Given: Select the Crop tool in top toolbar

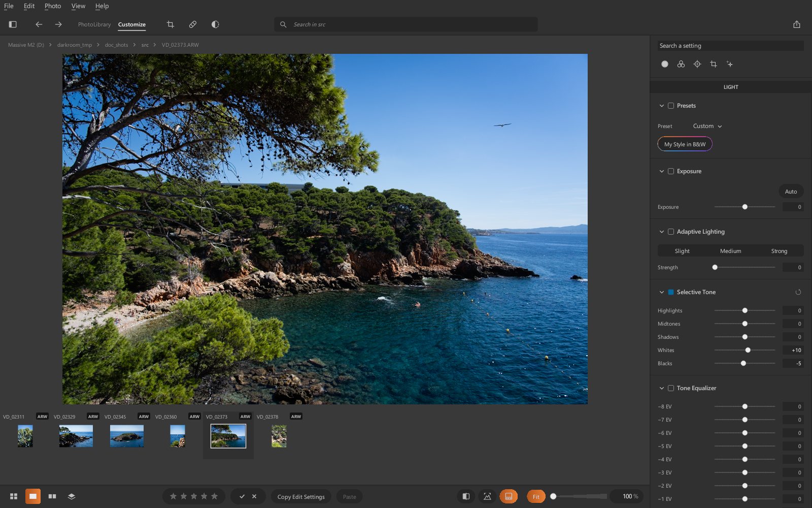Looking at the screenshot, I should click(x=171, y=24).
